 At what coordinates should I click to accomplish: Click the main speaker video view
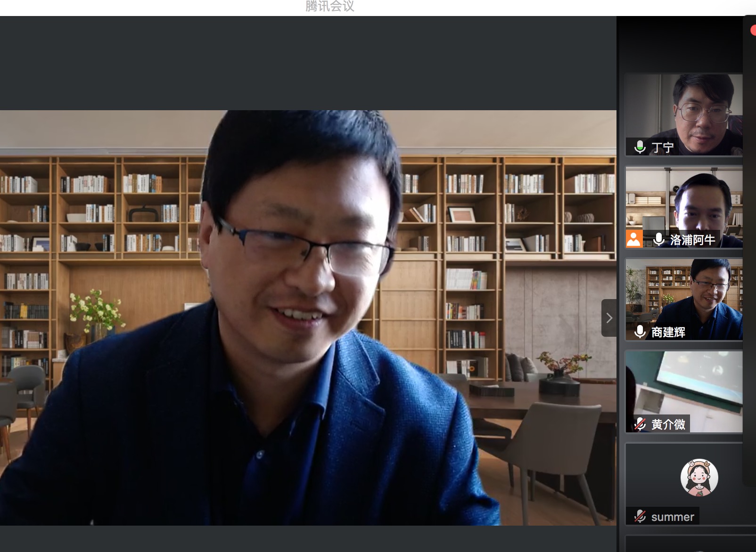pyautogui.click(x=308, y=317)
